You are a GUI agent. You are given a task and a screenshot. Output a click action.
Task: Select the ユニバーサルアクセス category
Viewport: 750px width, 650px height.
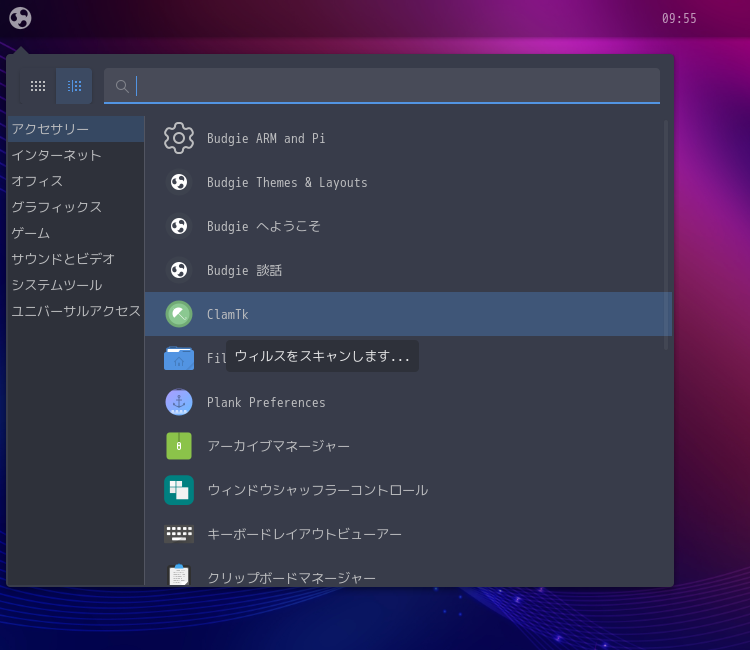76,311
